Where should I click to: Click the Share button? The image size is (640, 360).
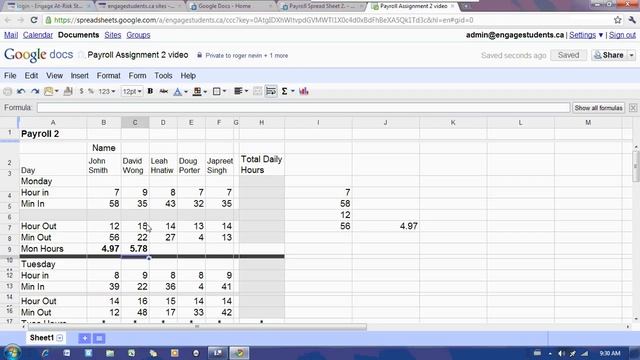(x=609, y=55)
